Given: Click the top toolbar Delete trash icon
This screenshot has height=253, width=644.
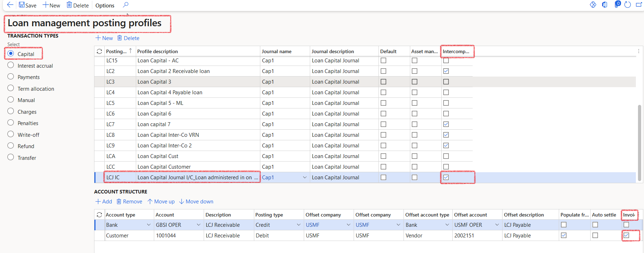Looking at the screenshot, I should [x=69, y=5].
